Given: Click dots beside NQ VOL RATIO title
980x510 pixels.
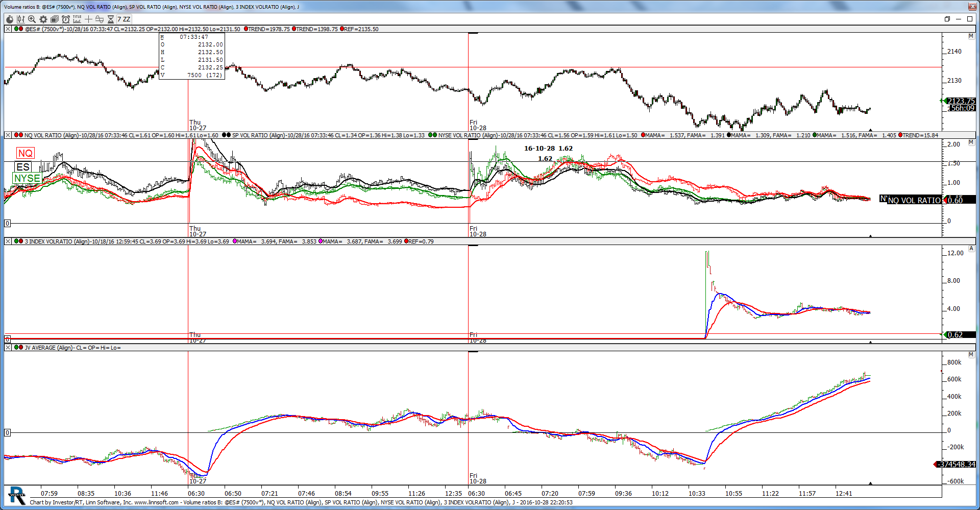Looking at the screenshot, I should [18, 135].
